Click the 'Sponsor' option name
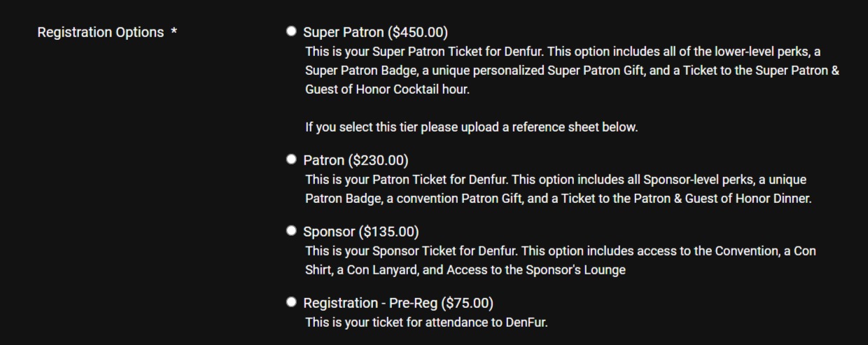The width and height of the screenshot is (868, 345). (x=329, y=232)
